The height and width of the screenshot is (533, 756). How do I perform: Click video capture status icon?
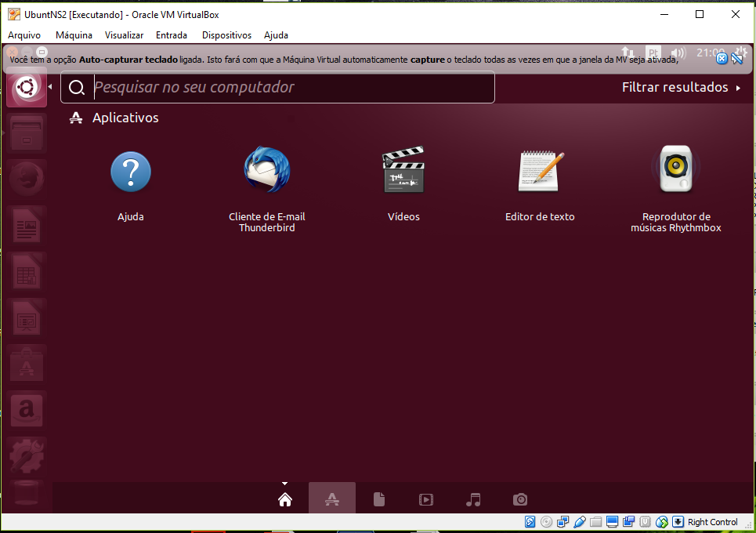click(x=629, y=522)
